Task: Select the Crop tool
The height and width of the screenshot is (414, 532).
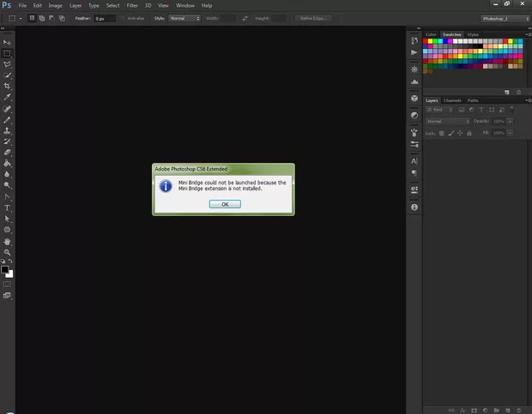Action: coord(8,87)
